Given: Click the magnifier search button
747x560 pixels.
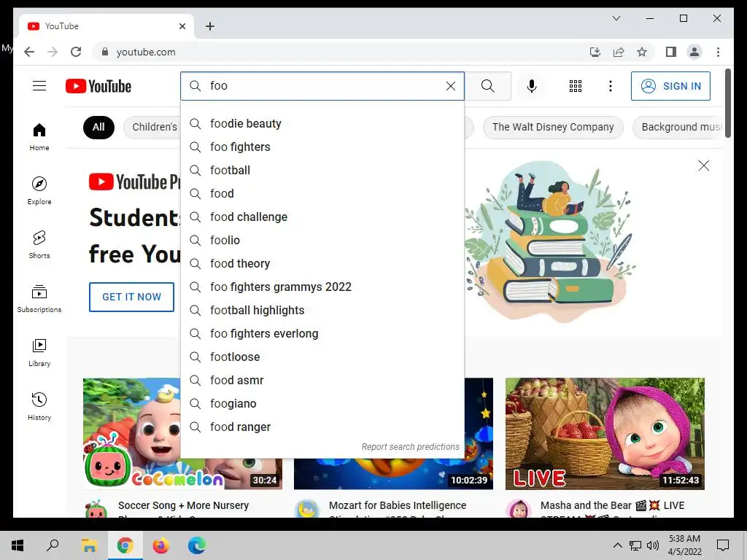Looking at the screenshot, I should click(x=487, y=86).
